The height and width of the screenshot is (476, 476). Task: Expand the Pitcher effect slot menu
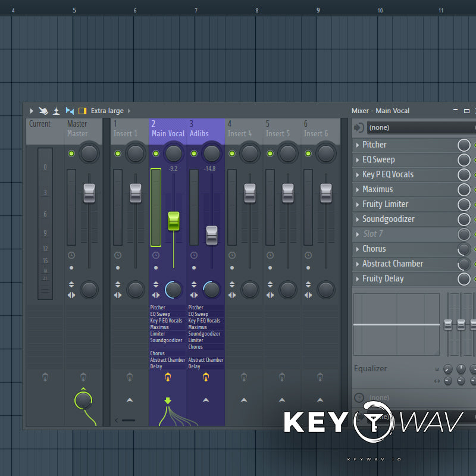click(358, 145)
